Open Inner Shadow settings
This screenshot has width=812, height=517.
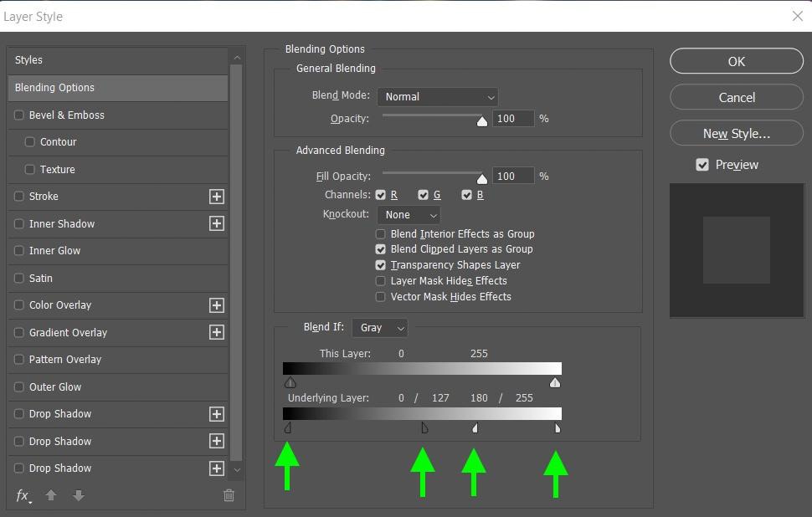tap(62, 223)
